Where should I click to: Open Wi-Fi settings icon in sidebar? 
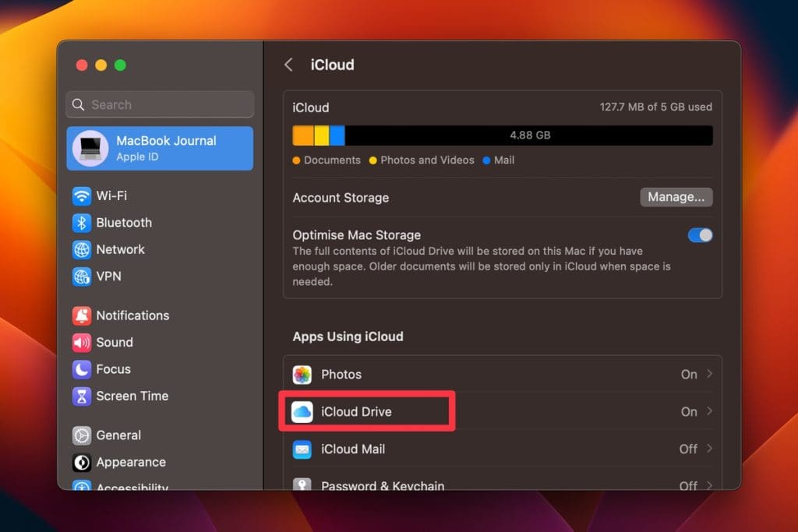81,196
